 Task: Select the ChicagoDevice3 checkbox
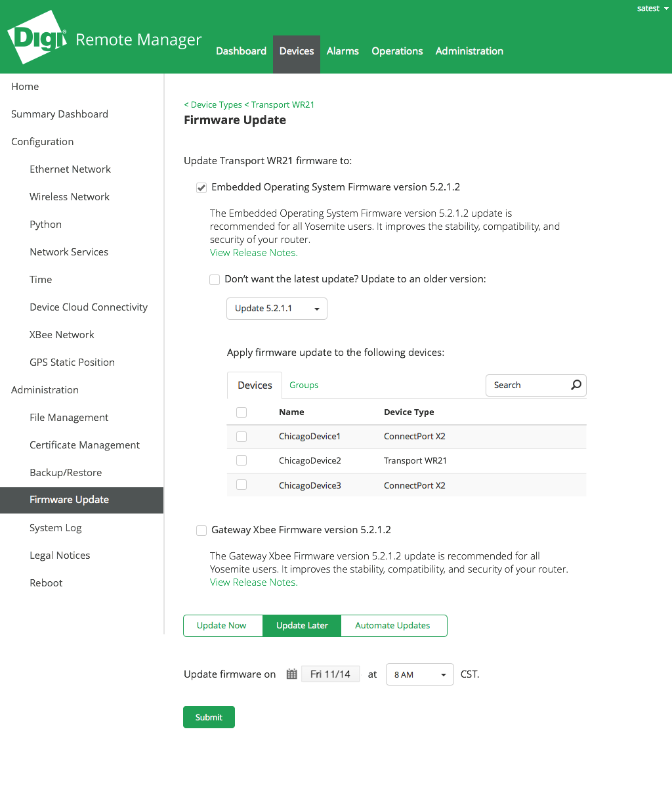[x=241, y=485]
